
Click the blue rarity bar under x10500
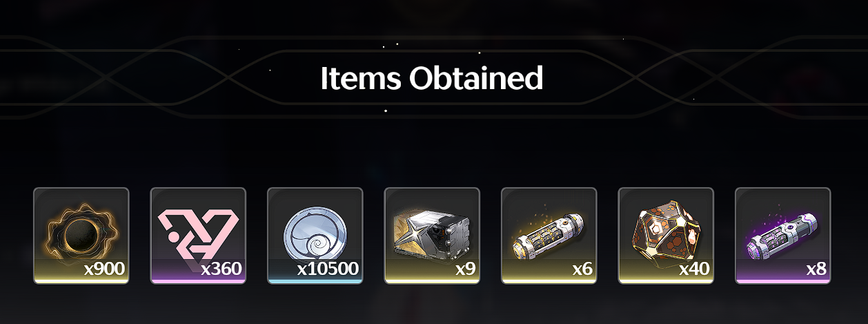(315, 281)
